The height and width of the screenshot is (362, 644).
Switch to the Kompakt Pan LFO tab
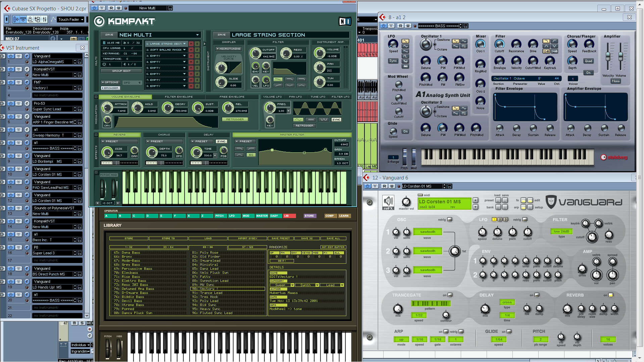click(295, 97)
